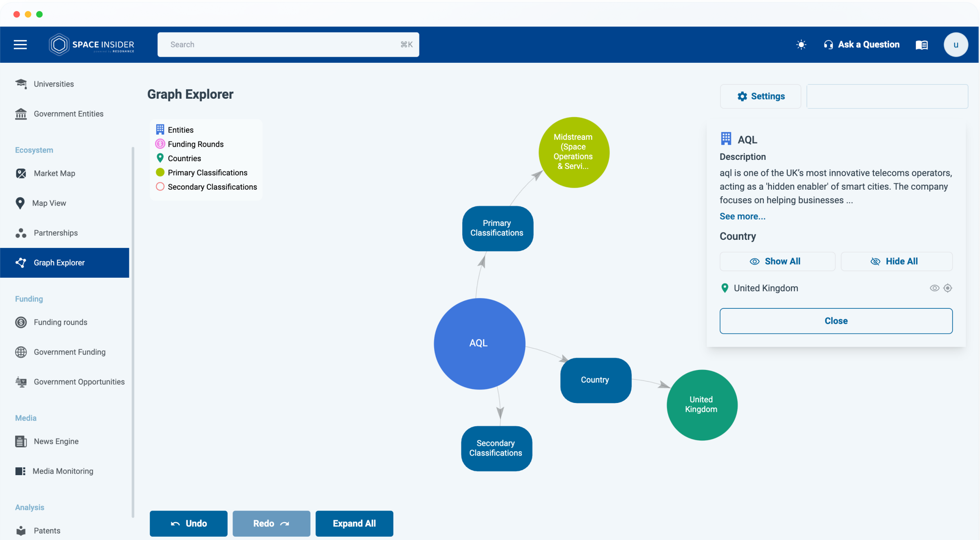Click the Countries legend pin icon
Screen dimensions: 980x540
click(x=160, y=158)
